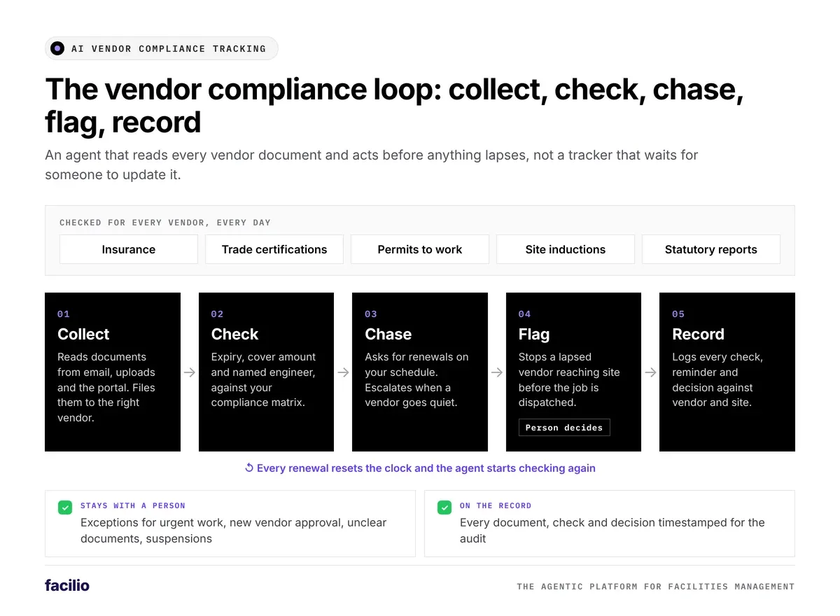Screen dimensions: 840x616
Task: Click the text Reads documents from email
Action: click(106, 387)
